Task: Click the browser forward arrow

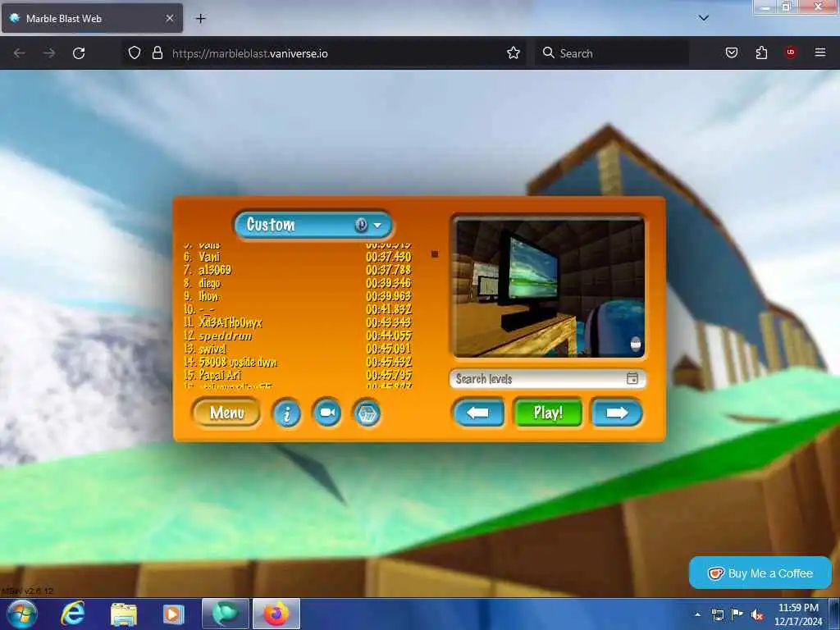Action: 49,53
